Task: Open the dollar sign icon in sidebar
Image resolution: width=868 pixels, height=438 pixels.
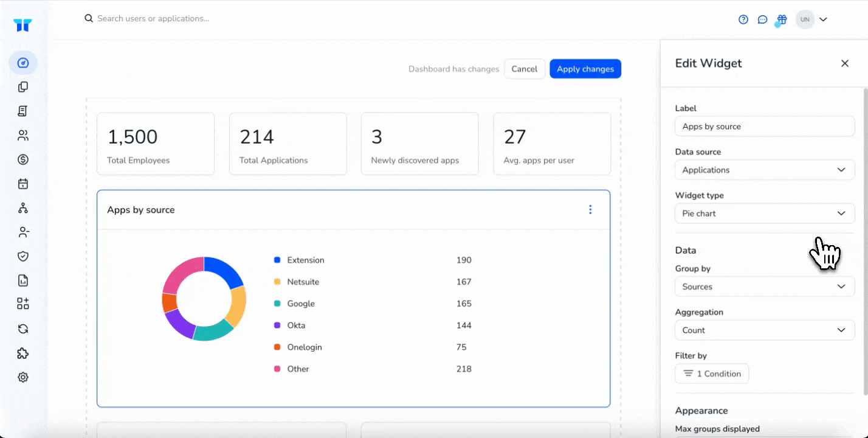Action: pos(23,159)
